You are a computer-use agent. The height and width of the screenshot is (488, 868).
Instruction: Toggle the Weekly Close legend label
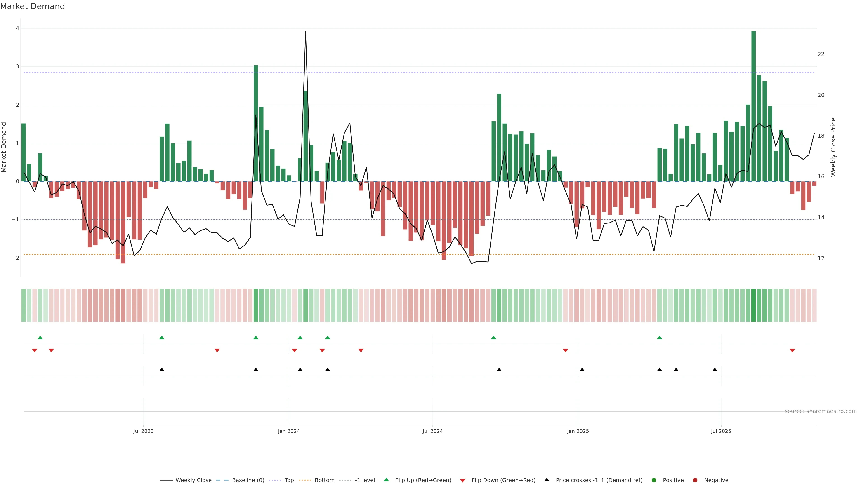point(193,480)
